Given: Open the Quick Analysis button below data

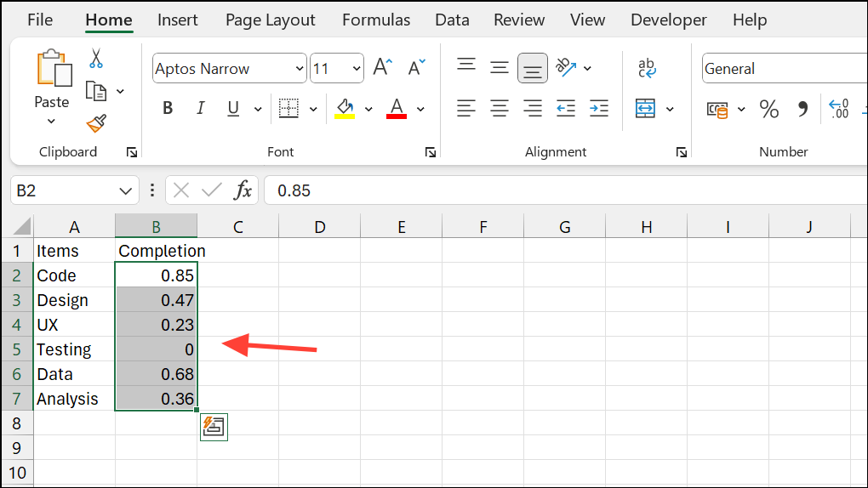Looking at the screenshot, I should [214, 428].
